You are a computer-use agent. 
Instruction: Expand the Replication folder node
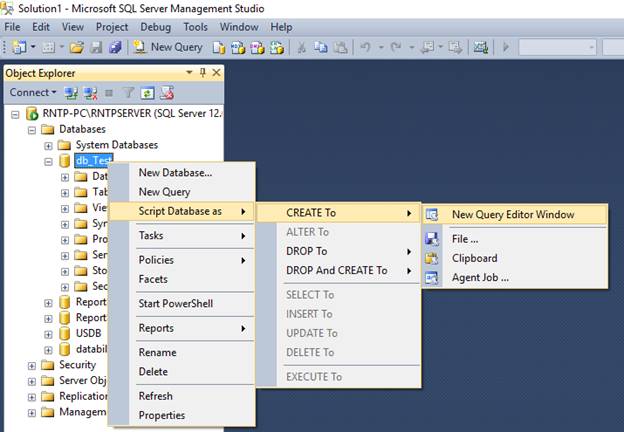point(32,397)
